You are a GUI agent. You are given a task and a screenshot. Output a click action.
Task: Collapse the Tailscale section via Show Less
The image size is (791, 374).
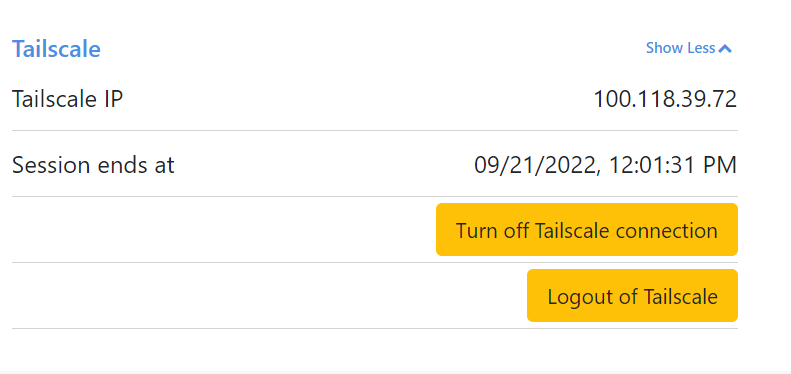coord(689,48)
